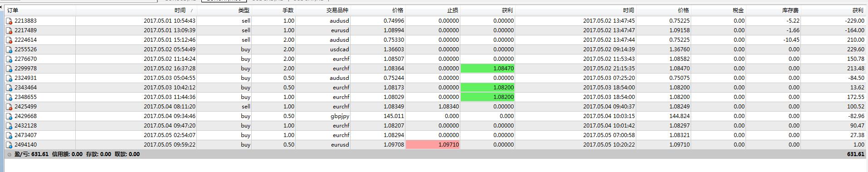Click close time 2017.05.02 13:47:47
The width and height of the screenshot is (868, 172).
coord(609,30)
